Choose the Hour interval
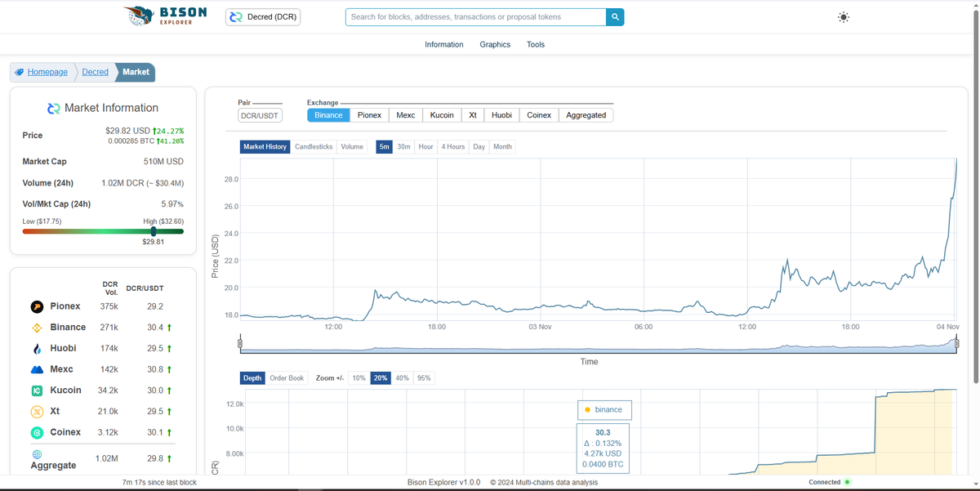The height and width of the screenshot is (491, 980). (425, 147)
